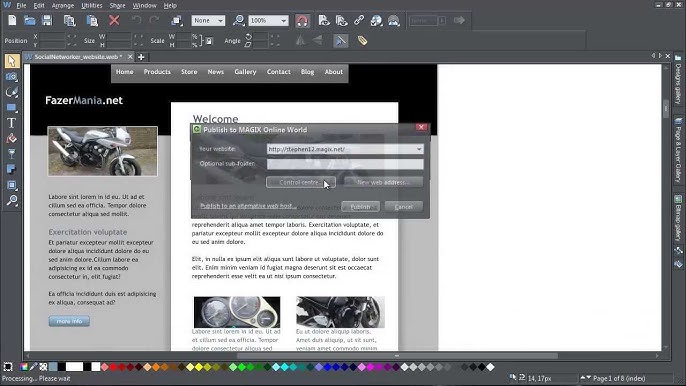Choose the Rectangle tool
This screenshot has height=386, width=686.
(12, 108)
